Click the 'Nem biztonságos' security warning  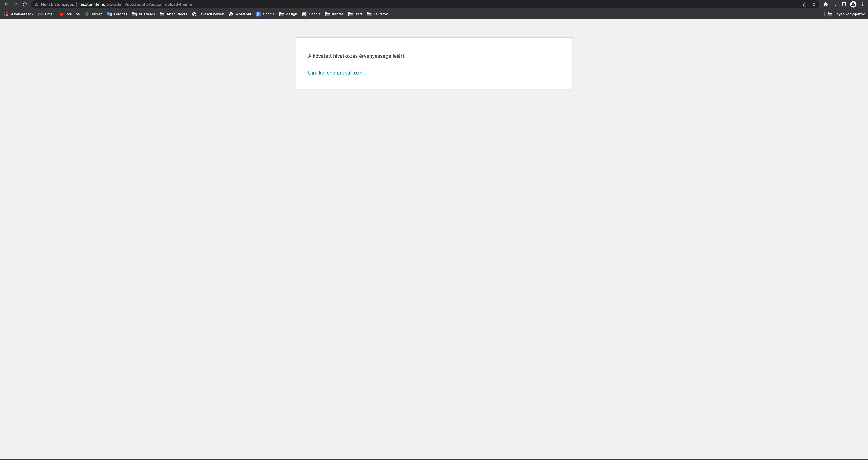point(54,4)
